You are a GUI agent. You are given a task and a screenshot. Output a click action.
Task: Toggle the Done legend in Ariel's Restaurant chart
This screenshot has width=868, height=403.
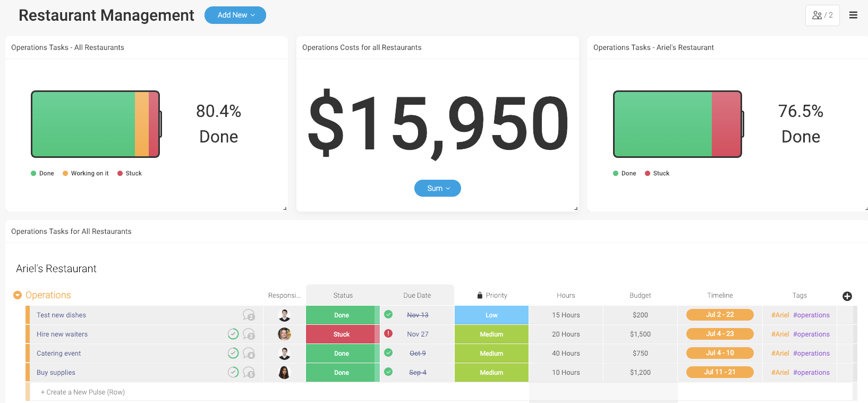624,173
